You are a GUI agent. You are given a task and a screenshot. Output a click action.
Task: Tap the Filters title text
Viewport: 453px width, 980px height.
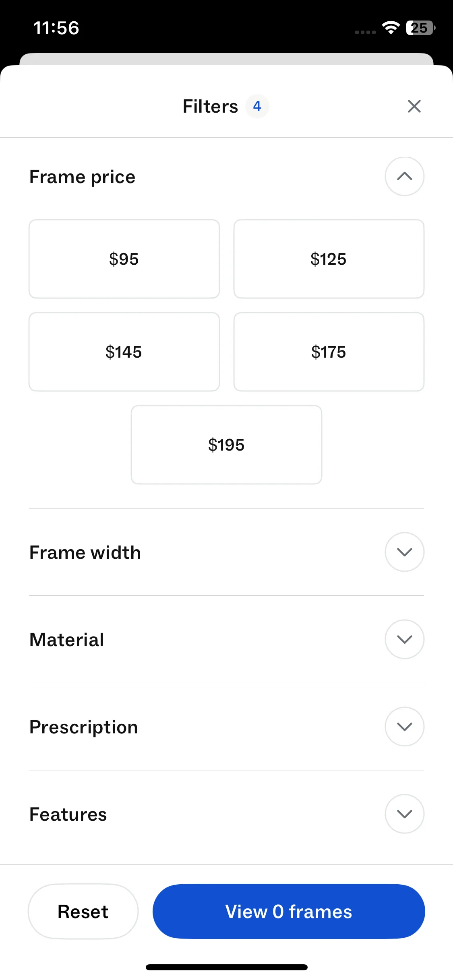point(210,107)
